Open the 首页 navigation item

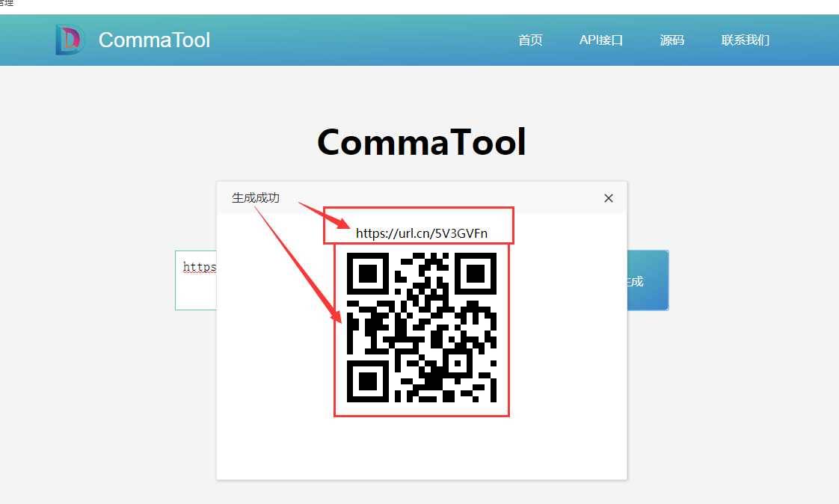tap(530, 40)
